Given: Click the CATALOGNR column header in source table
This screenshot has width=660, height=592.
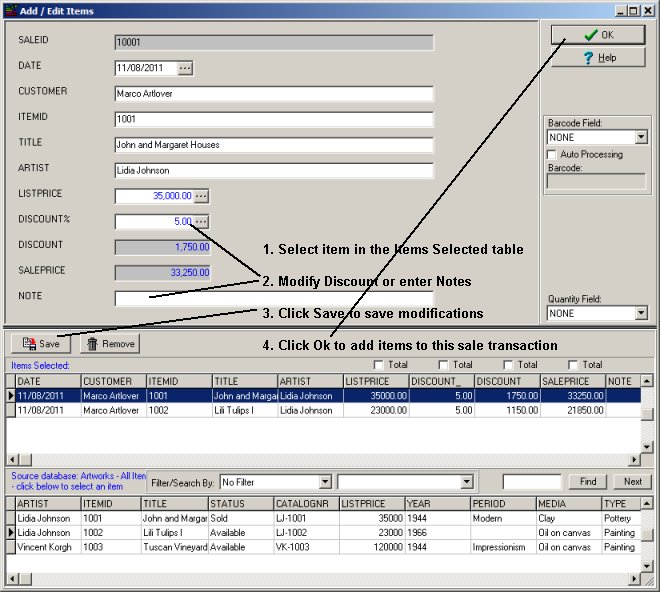Looking at the screenshot, I should click(306, 504).
